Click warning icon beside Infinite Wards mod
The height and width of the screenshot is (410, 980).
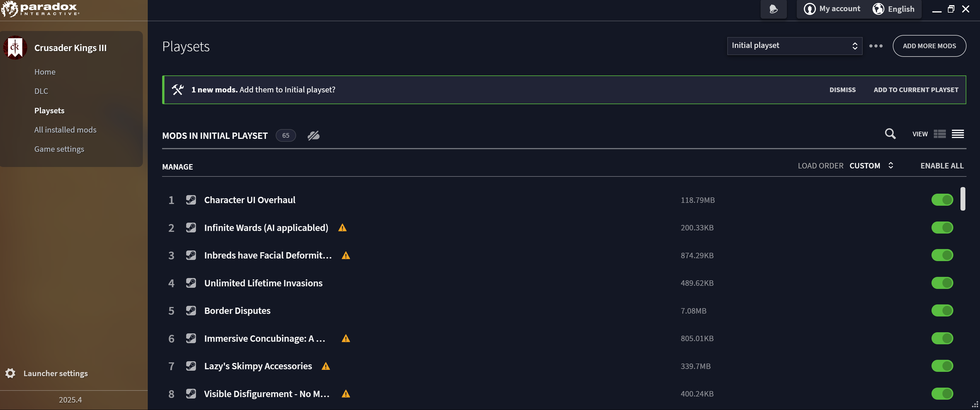click(342, 228)
